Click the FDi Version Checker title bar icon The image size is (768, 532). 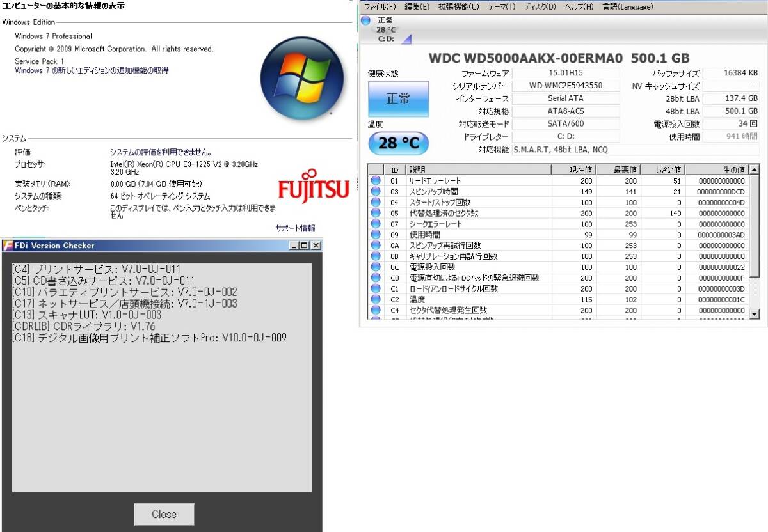pyautogui.click(x=7, y=246)
